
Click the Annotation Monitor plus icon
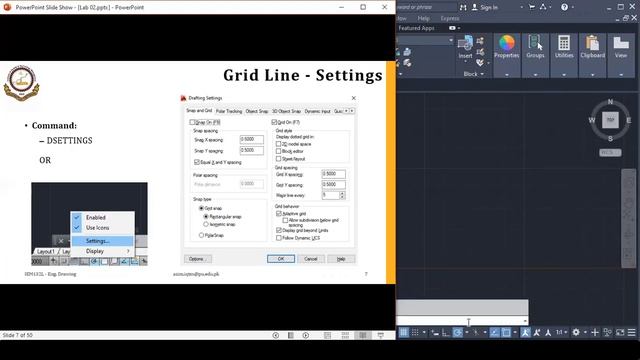click(595, 332)
